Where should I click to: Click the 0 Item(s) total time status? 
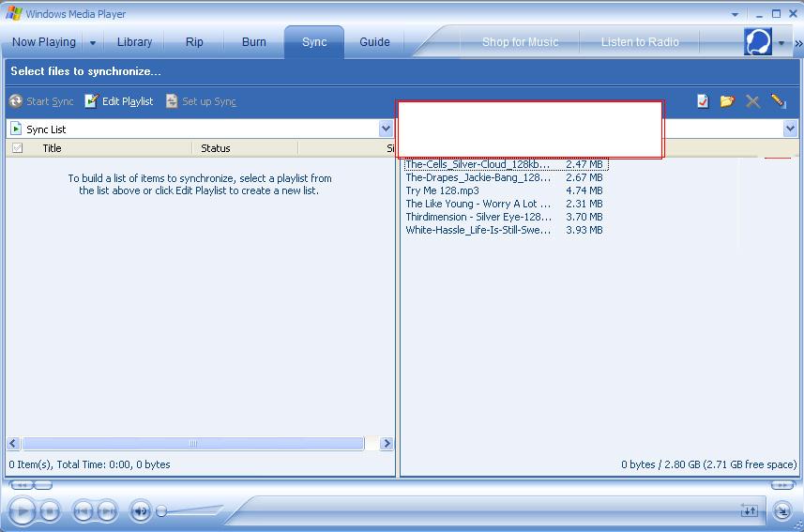pyautogui.click(x=89, y=464)
